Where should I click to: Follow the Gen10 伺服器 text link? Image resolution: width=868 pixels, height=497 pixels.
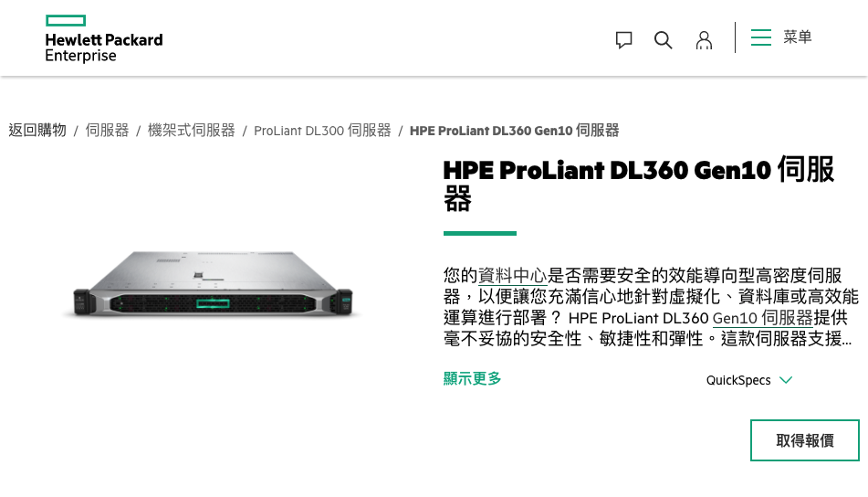[762, 318]
